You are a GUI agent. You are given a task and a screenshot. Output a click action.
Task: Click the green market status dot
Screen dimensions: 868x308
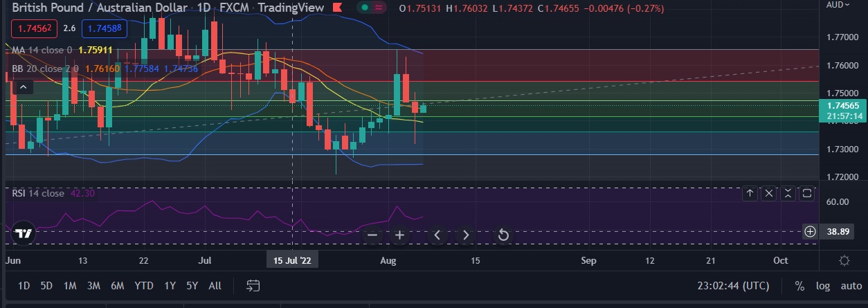(x=364, y=8)
